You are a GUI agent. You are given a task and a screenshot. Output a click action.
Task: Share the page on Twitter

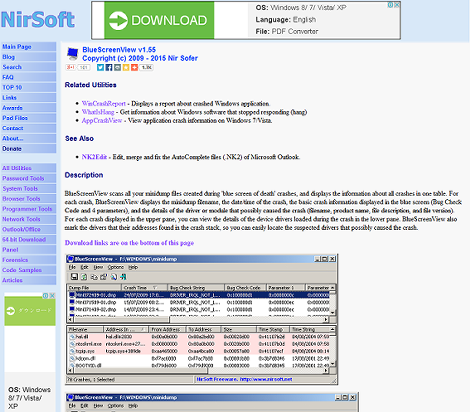(x=100, y=68)
